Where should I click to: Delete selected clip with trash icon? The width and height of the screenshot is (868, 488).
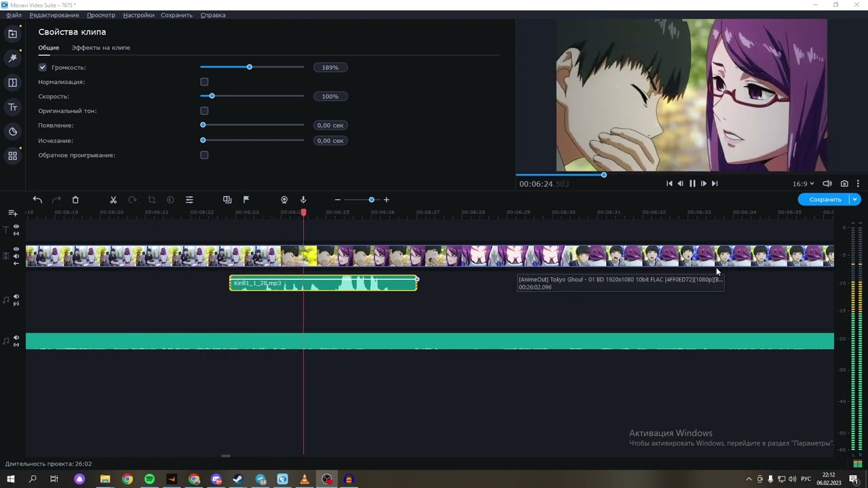pyautogui.click(x=75, y=200)
